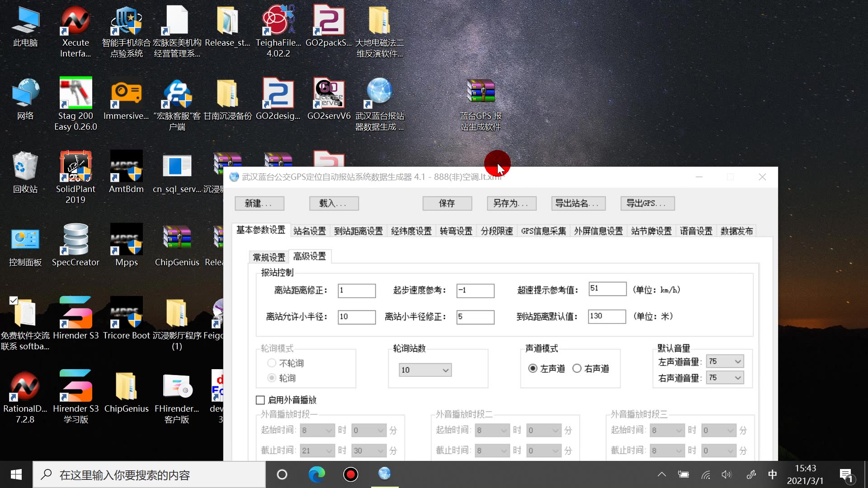Open 外音播放时段一 截止时间 minute dropdown
The height and width of the screenshot is (488, 868).
pyautogui.click(x=369, y=450)
